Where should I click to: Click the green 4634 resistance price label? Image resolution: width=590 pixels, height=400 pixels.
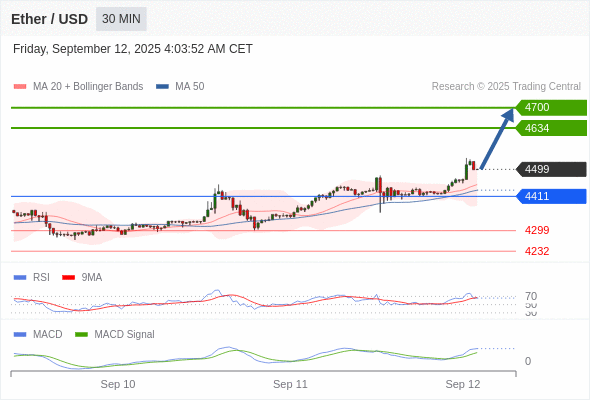[551, 128]
